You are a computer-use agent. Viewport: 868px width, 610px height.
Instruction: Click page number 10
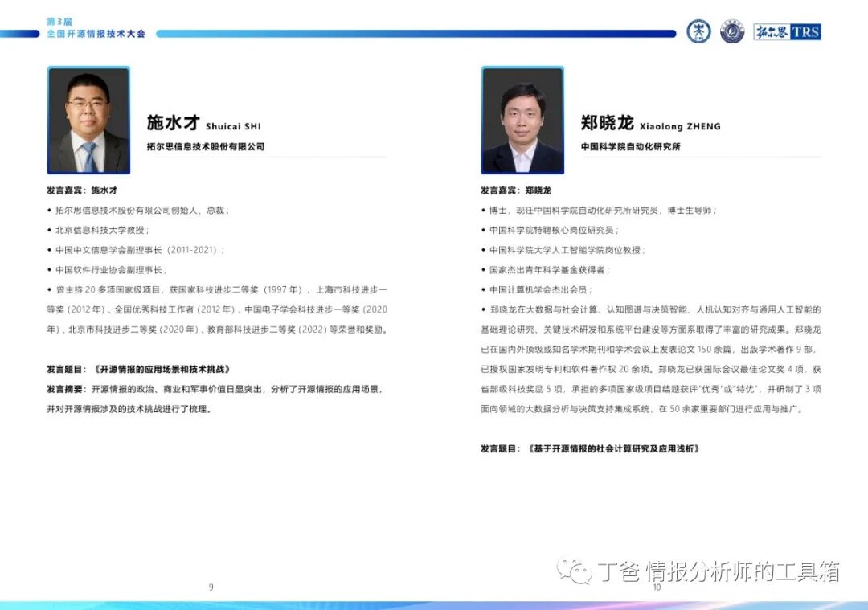[657, 587]
